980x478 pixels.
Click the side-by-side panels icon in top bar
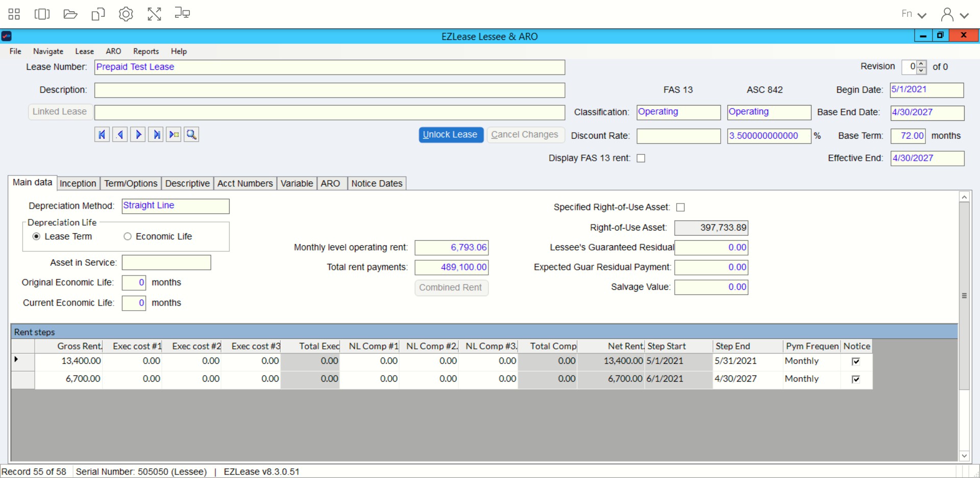tap(42, 14)
